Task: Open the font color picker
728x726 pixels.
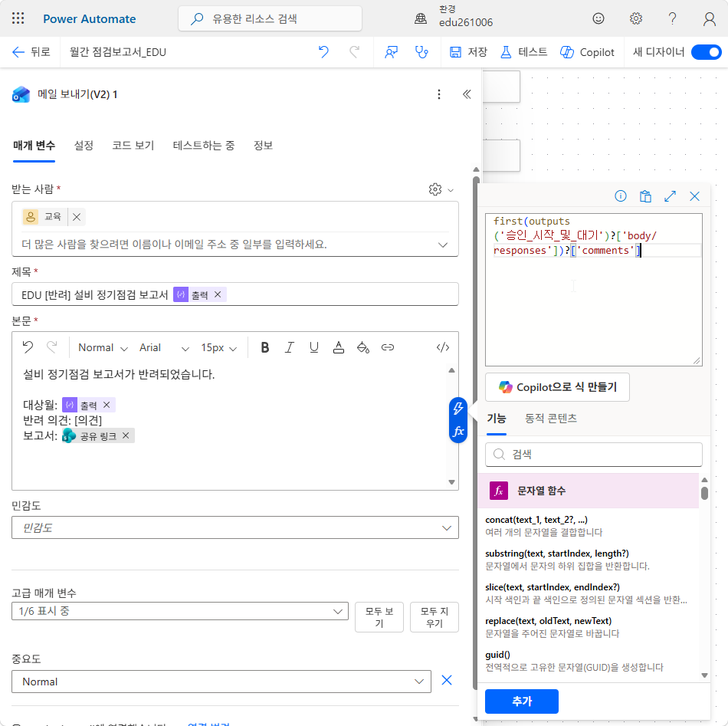Action: coord(339,347)
